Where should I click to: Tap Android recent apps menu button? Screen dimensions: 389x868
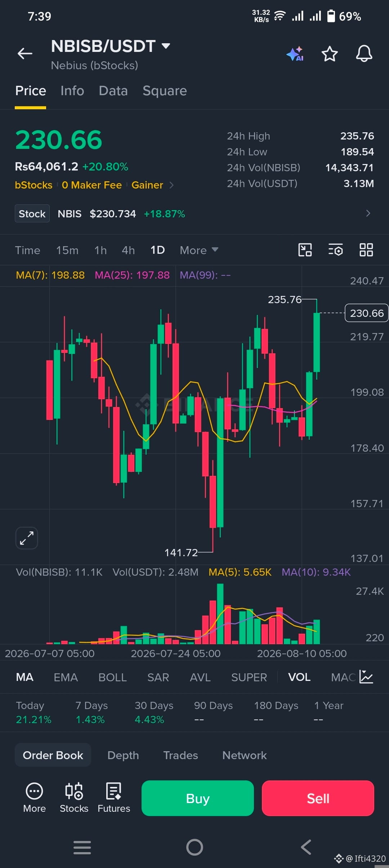(82, 847)
